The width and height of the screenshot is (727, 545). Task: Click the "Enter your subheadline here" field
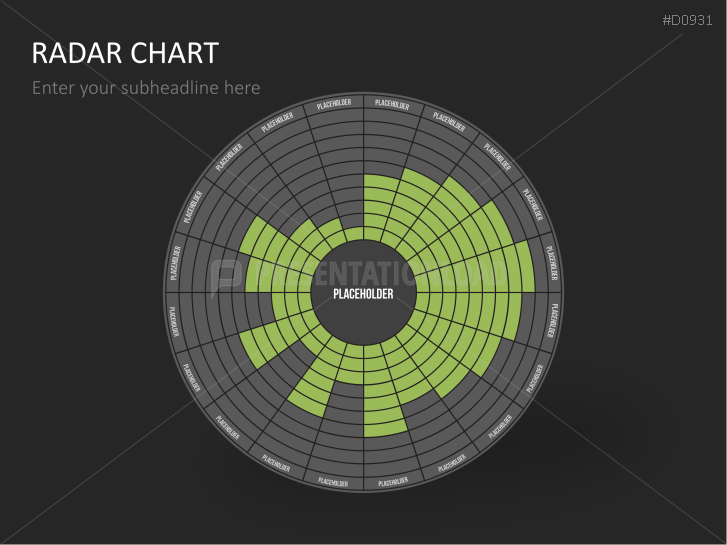tap(146, 88)
